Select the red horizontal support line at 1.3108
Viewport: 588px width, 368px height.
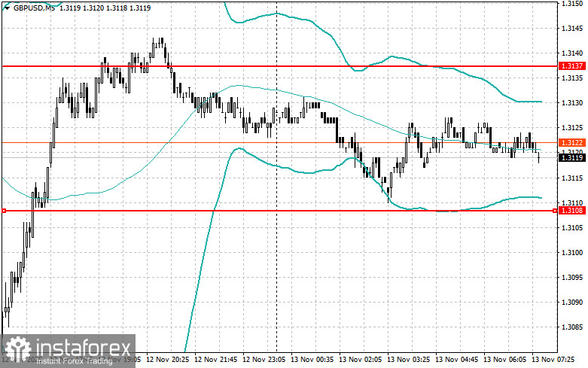click(279, 211)
